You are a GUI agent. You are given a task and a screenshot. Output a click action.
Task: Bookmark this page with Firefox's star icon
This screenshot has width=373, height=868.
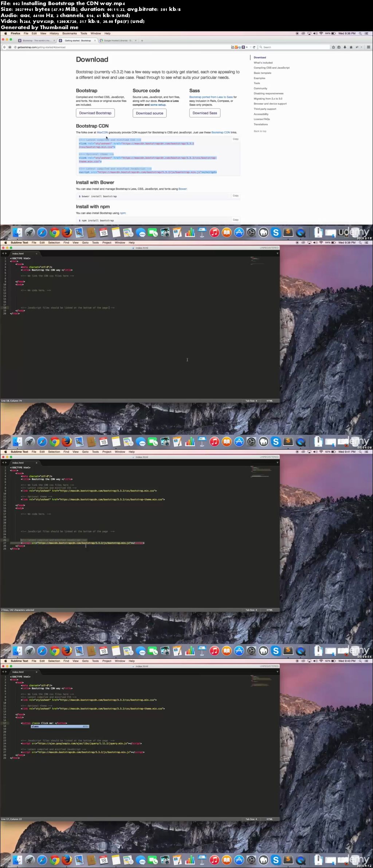tap(333, 47)
